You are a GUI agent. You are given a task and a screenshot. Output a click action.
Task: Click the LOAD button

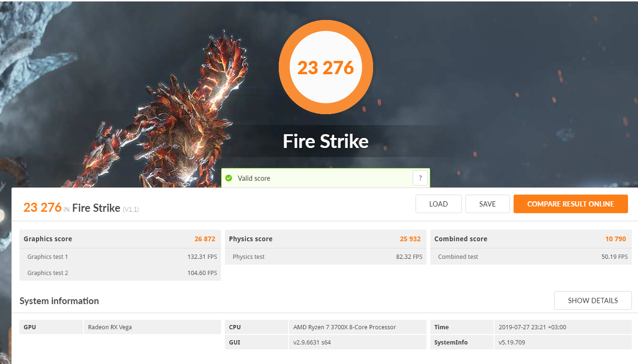point(438,204)
